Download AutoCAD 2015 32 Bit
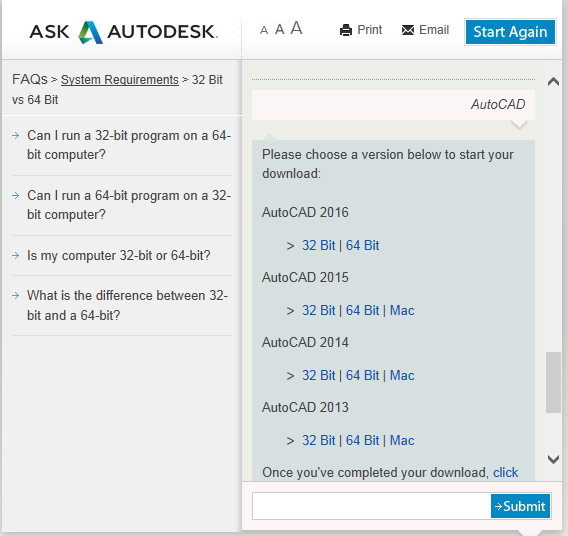 click(319, 311)
